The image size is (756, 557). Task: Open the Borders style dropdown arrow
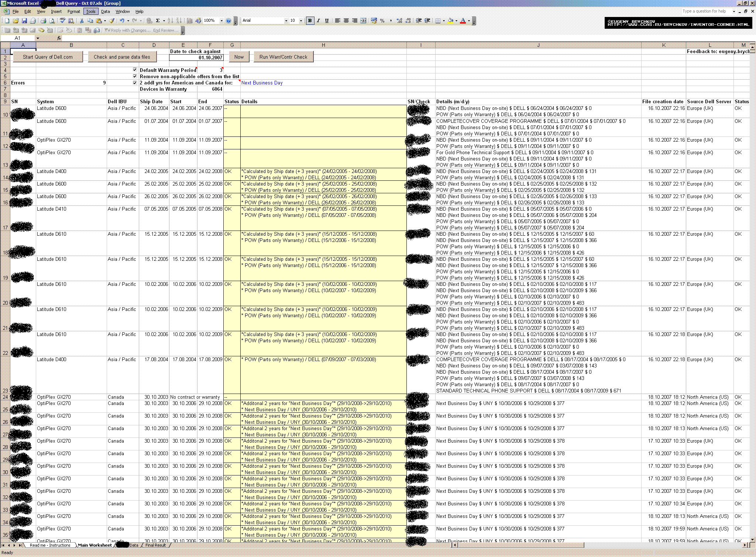pos(444,21)
